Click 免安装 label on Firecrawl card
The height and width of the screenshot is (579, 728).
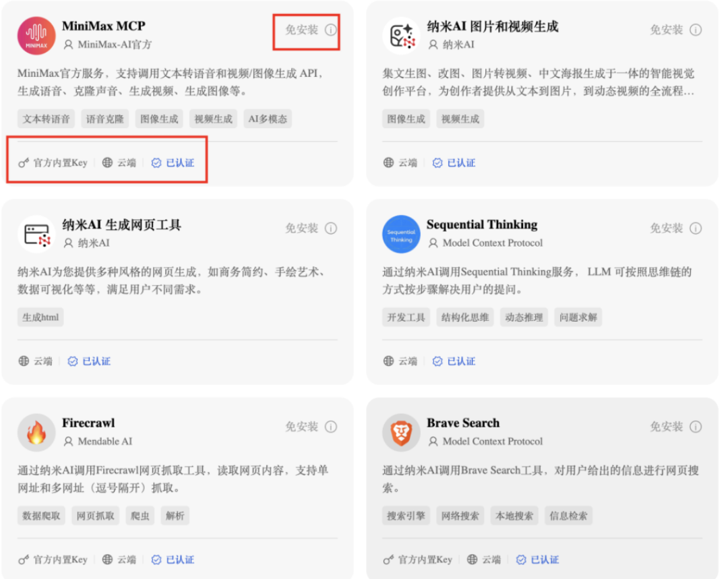tap(302, 427)
